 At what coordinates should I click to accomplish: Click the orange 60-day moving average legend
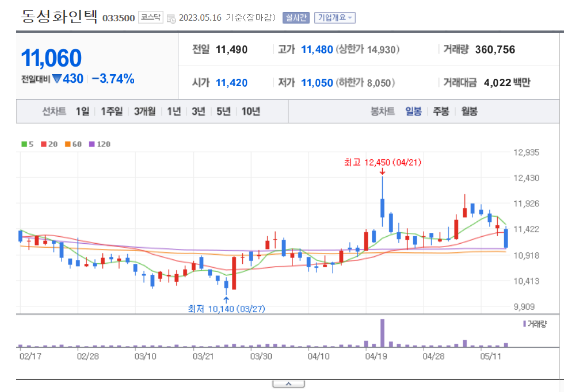(73, 144)
